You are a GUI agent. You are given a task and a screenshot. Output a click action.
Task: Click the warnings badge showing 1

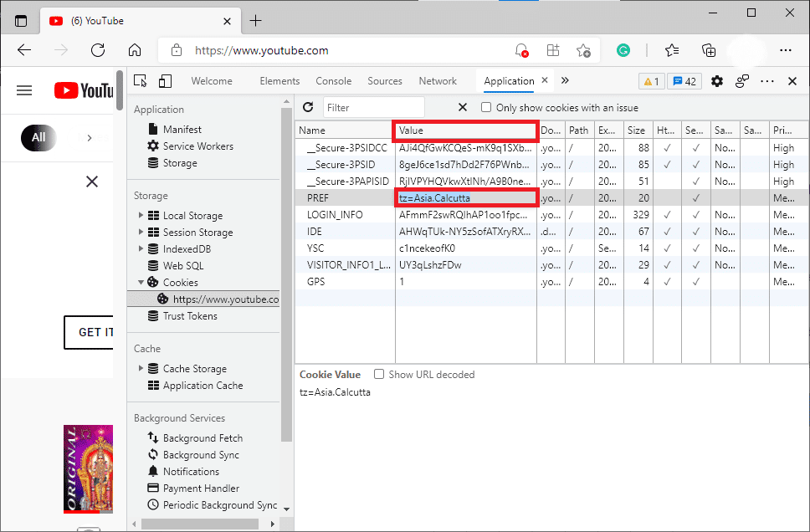(x=651, y=82)
